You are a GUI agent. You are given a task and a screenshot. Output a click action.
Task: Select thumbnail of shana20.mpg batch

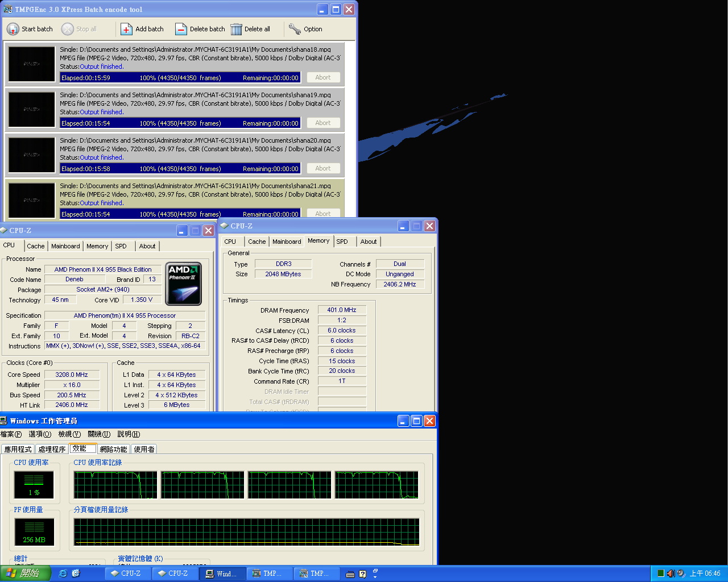pos(32,155)
